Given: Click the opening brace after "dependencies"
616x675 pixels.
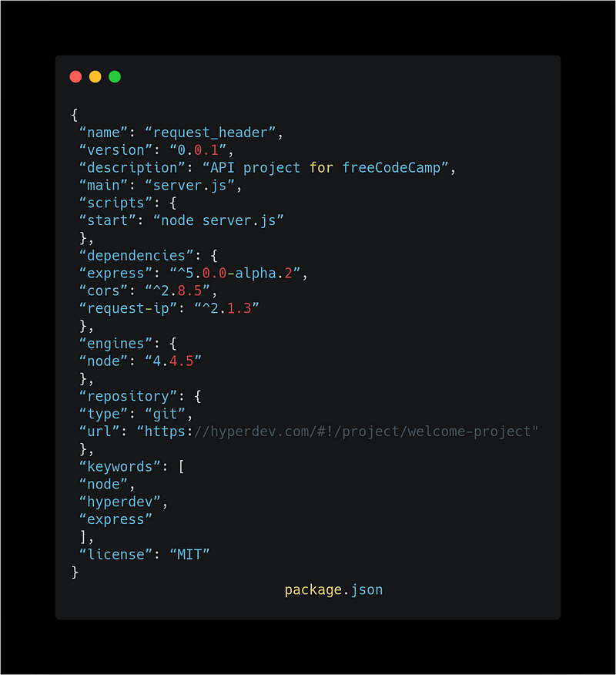Looking at the screenshot, I should (214, 256).
